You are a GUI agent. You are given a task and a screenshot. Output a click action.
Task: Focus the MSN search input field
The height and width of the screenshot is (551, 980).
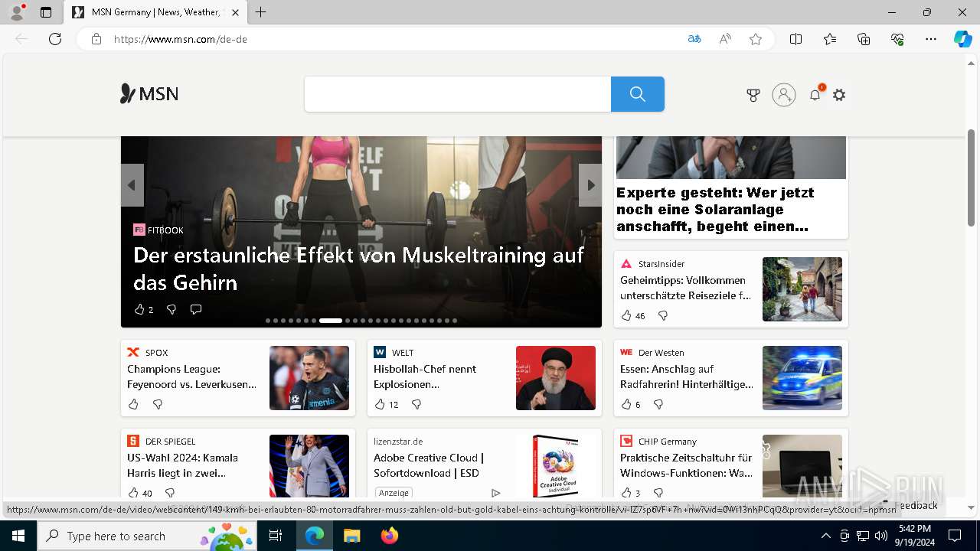pyautogui.click(x=458, y=94)
